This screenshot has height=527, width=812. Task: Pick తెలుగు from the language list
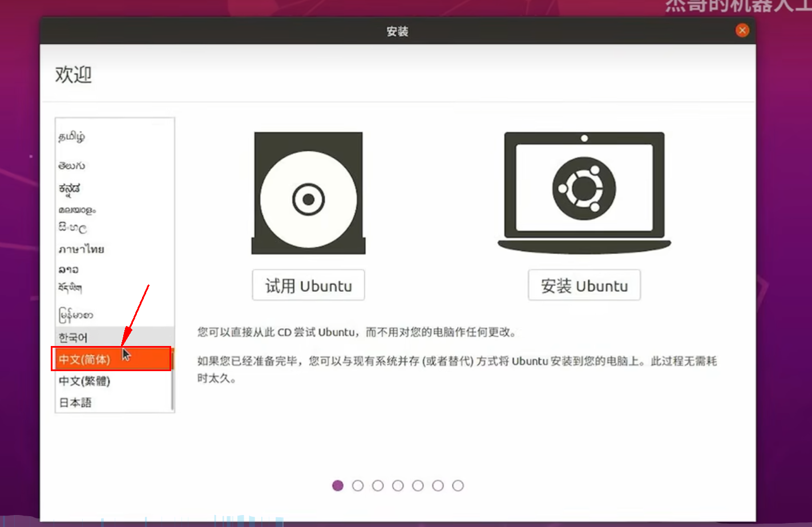(x=71, y=166)
